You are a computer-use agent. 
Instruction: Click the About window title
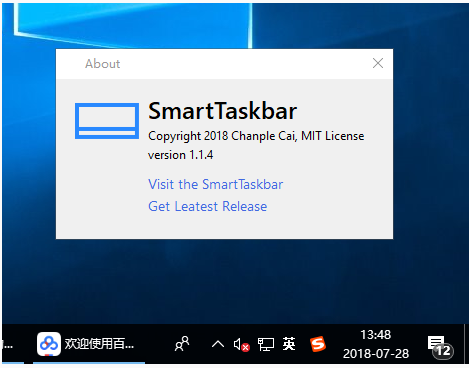pos(102,64)
